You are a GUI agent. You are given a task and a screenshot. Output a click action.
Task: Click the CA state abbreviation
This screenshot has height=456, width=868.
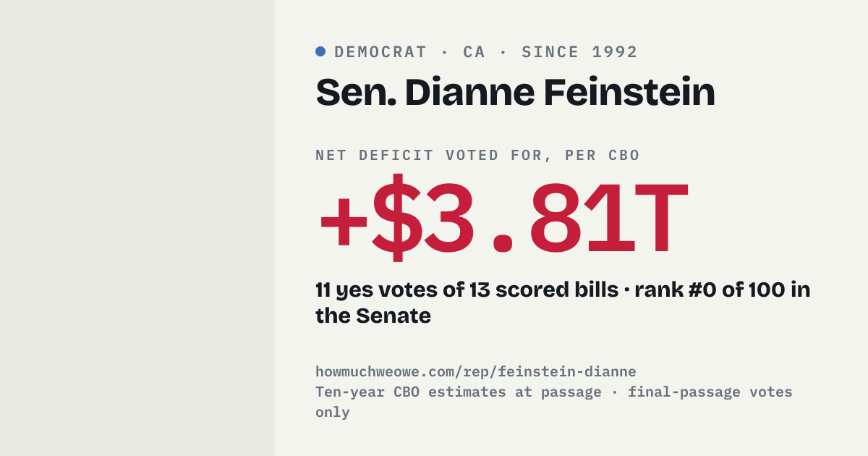[x=475, y=52]
